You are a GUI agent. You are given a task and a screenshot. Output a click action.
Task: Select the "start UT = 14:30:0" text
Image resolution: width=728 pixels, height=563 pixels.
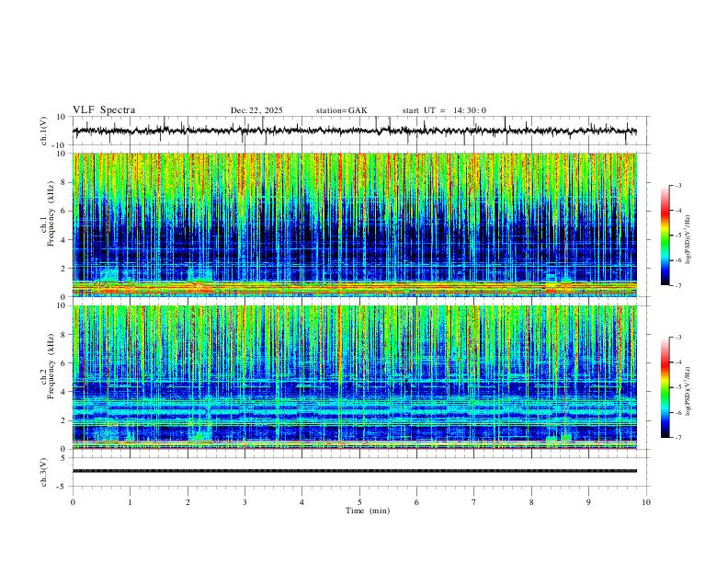tap(444, 110)
